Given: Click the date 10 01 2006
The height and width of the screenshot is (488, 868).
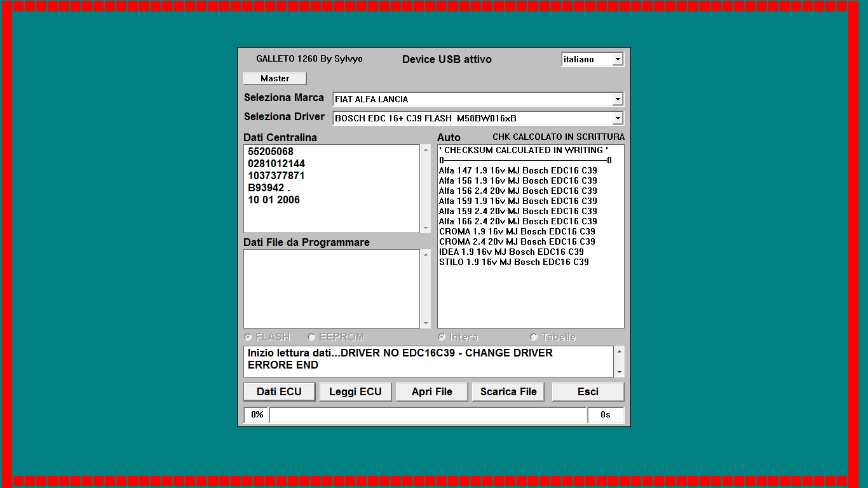Looking at the screenshot, I should [274, 200].
